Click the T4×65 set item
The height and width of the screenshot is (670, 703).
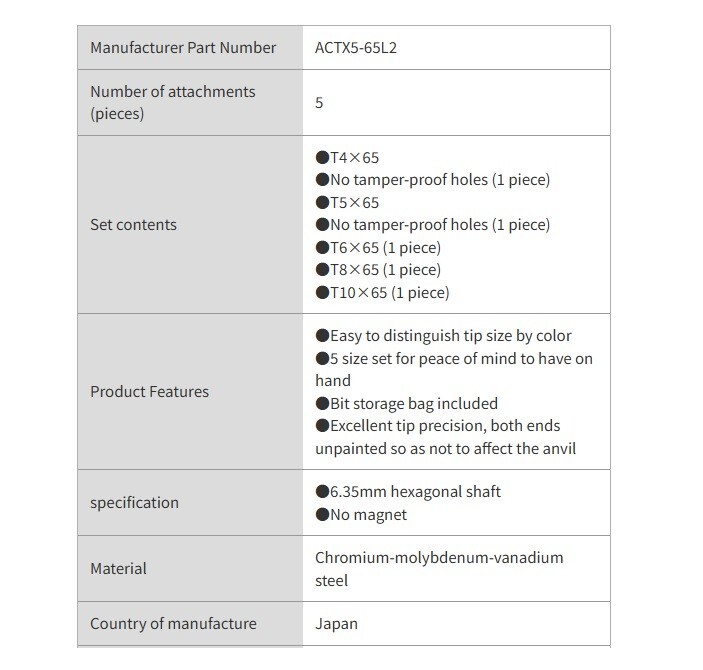348,158
